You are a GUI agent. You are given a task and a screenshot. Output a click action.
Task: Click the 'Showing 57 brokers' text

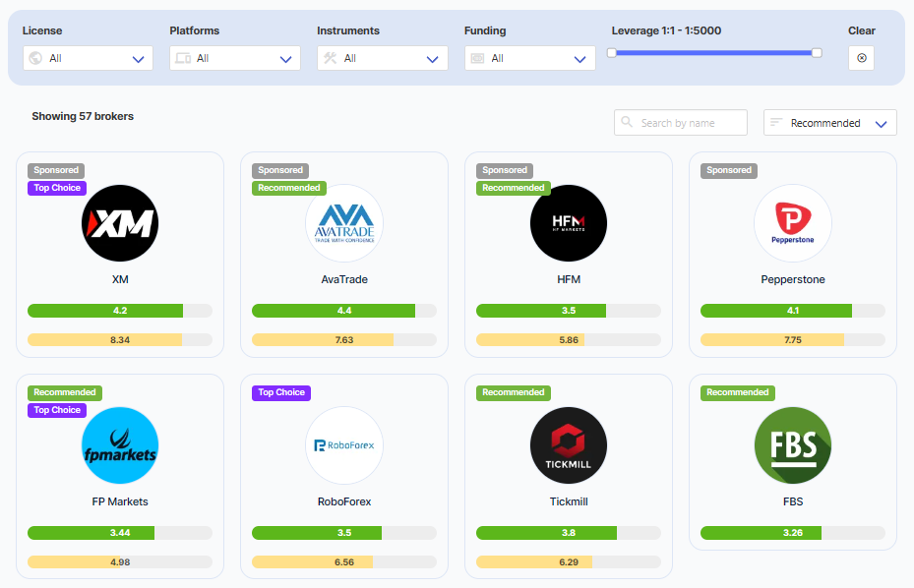(x=83, y=117)
